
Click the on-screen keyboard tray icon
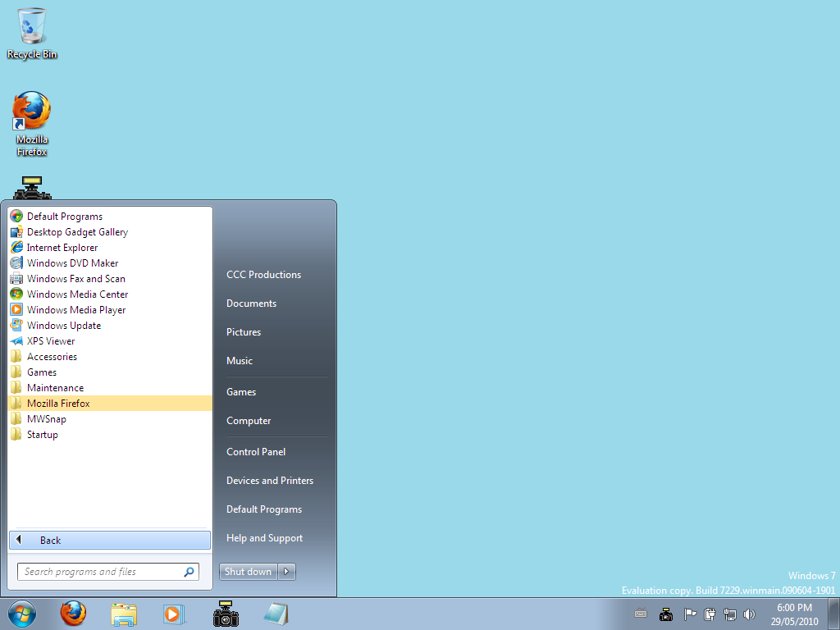click(641, 614)
